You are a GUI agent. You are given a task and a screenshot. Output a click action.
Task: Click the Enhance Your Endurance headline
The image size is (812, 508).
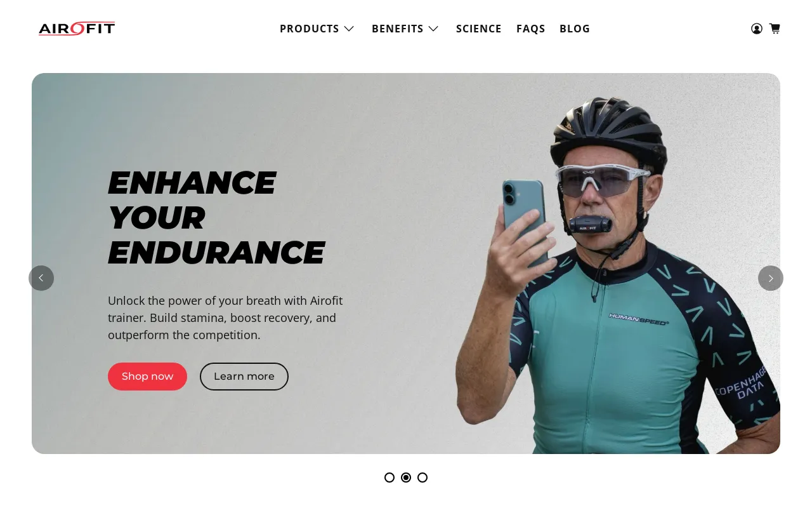tap(216, 218)
